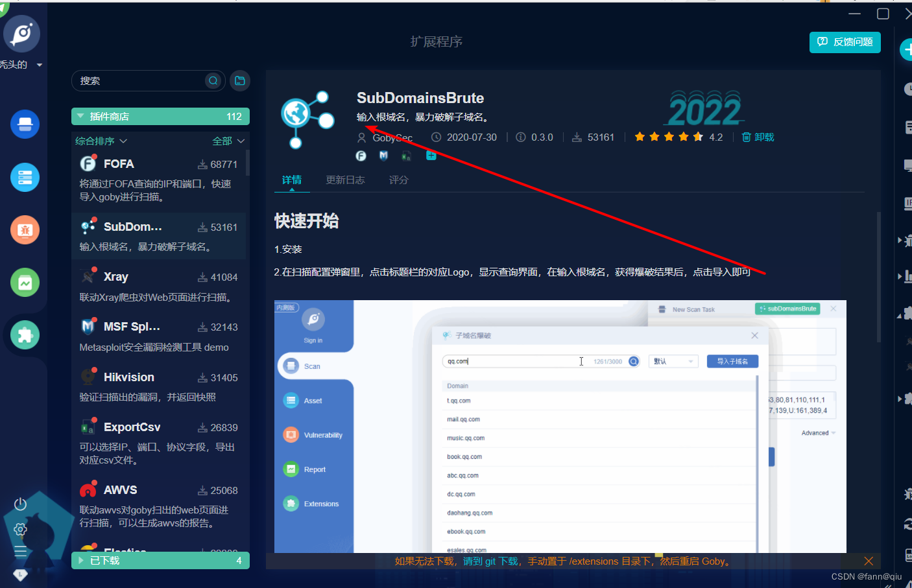Click 卸载 to uninstall the extension
The width and height of the screenshot is (912, 588).
[x=758, y=137]
